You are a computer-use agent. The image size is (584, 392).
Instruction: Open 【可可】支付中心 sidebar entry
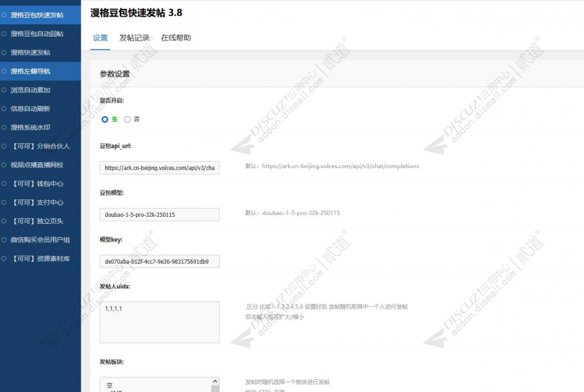pos(40,202)
